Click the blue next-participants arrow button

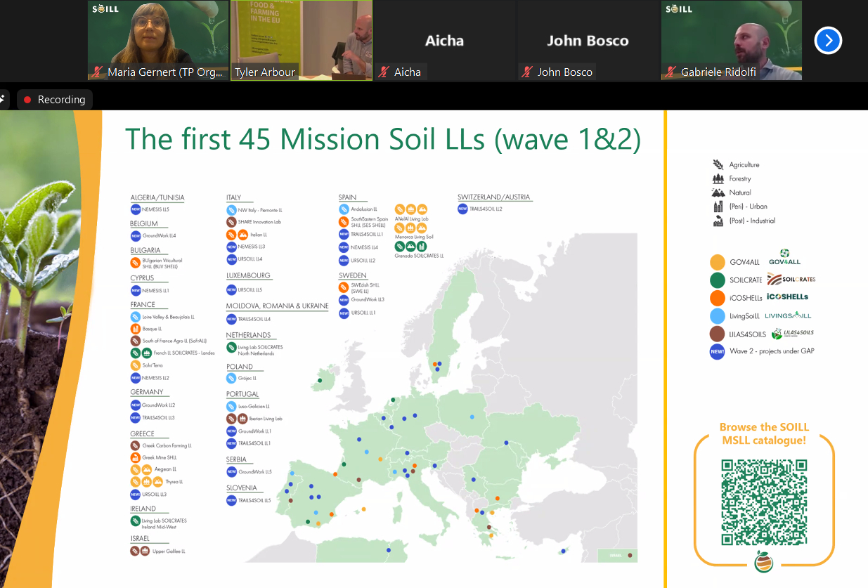828,41
